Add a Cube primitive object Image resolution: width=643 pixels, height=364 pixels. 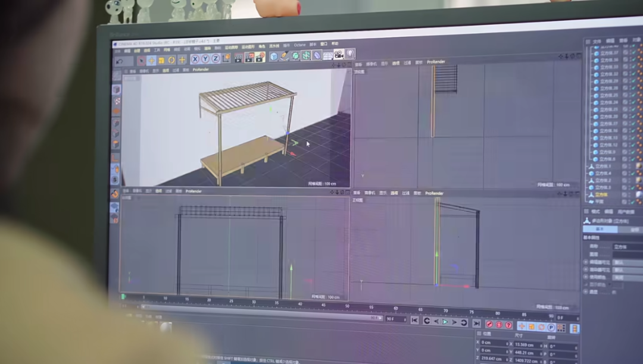[x=273, y=57]
